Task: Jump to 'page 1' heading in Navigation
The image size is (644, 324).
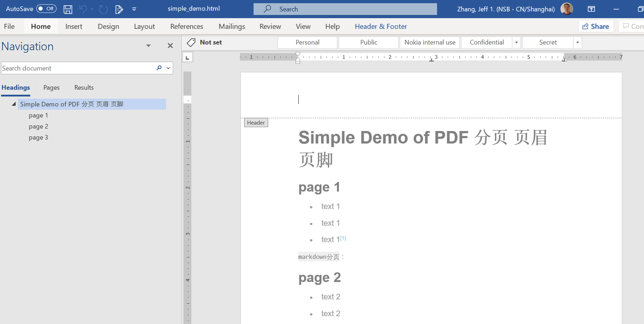Action: click(38, 115)
